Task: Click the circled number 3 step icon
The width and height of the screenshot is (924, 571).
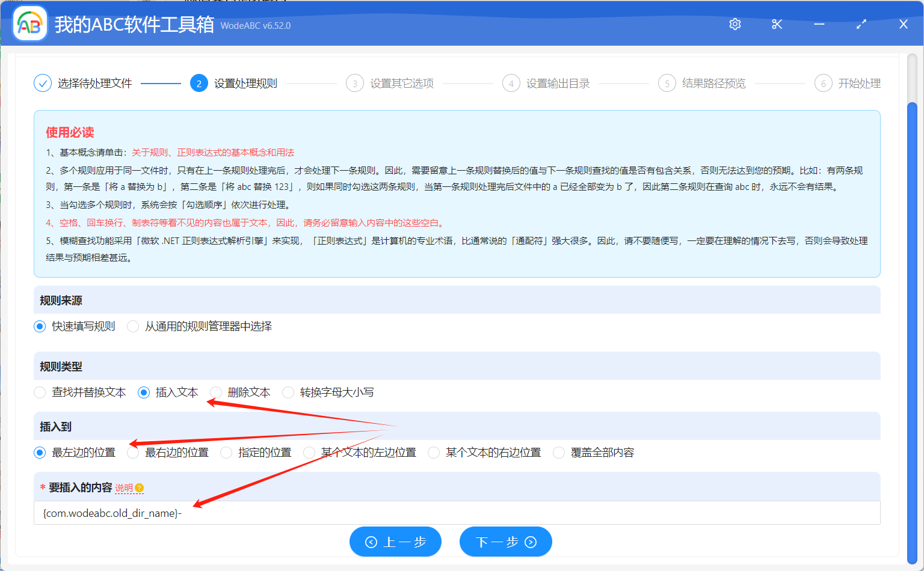Action: (355, 83)
